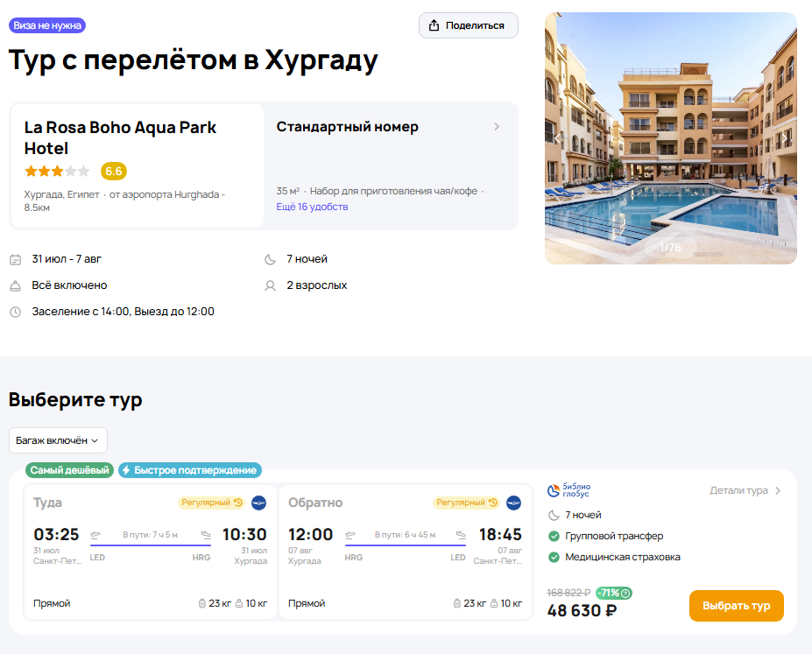Click the person icon next to 2 взрослых
812x654 pixels.
271,285
